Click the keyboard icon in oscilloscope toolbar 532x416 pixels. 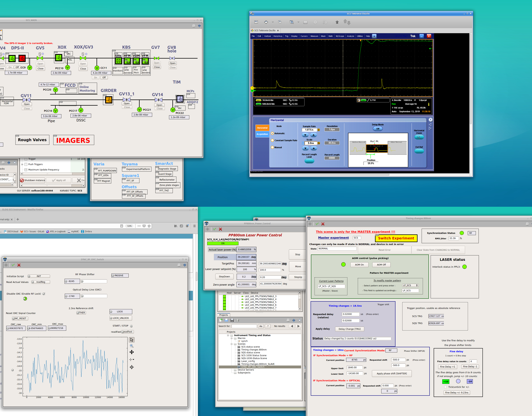click(305, 22)
